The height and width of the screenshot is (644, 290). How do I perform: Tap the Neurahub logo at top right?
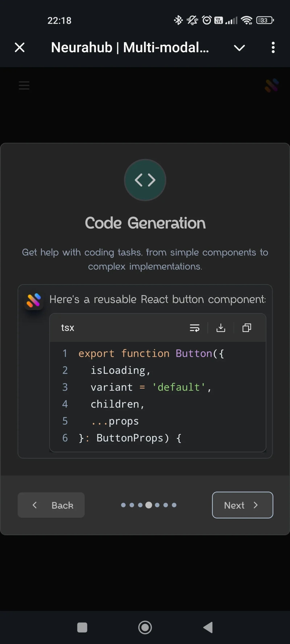point(272,85)
